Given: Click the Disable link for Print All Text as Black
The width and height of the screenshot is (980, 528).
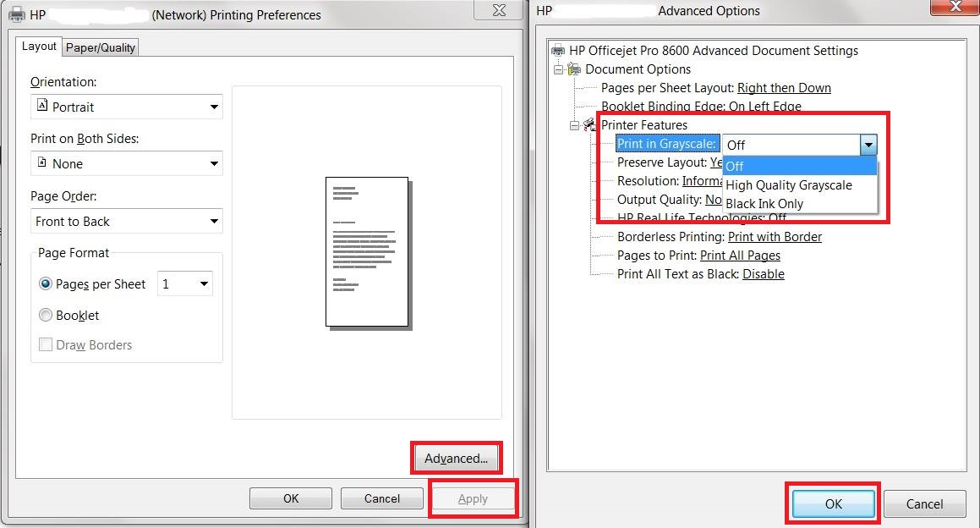Looking at the screenshot, I should [x=764, y=274].
